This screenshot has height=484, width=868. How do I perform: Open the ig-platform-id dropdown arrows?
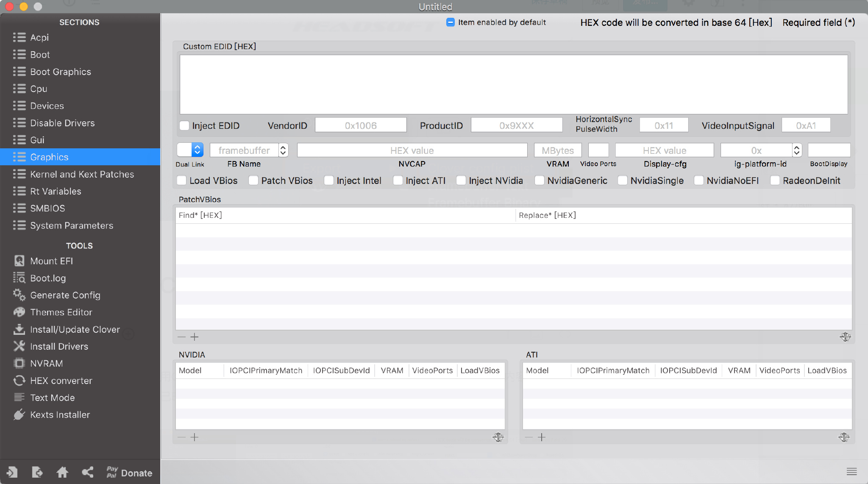[x=797, y=150]
